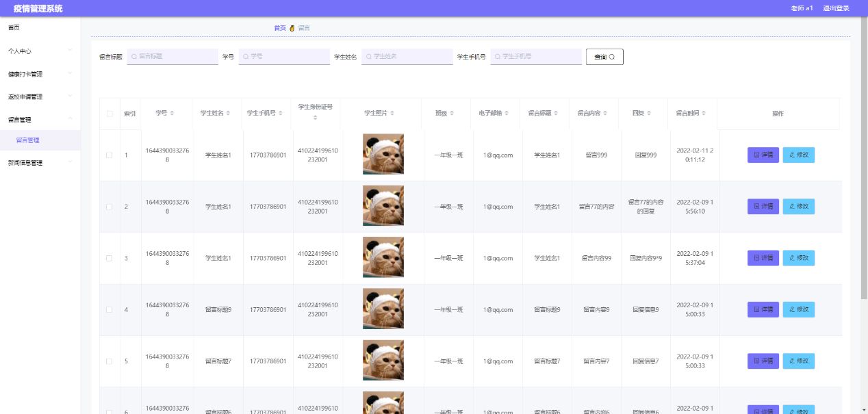Check the checkbox for row 2
Image resolution: width=868 pixels, height=414 pixels.
pyautogui.click(x=110, y=207)
